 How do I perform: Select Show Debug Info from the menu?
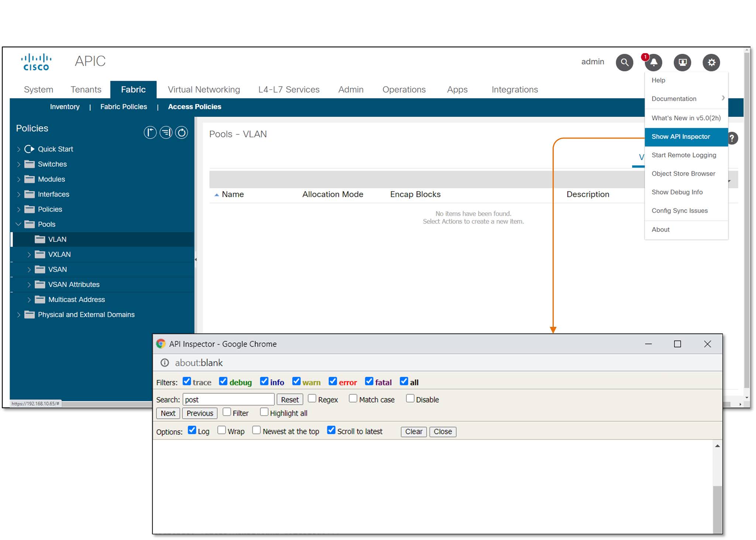tap(677, 192)
